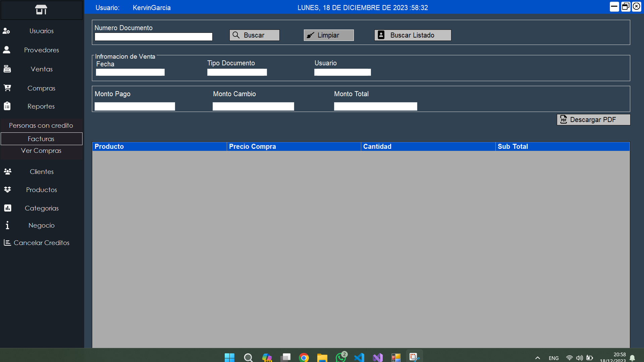This screenshot has height=362, width=644.
Task: Open Chrome from the Windows taskbar
Action: coord(304,358)
